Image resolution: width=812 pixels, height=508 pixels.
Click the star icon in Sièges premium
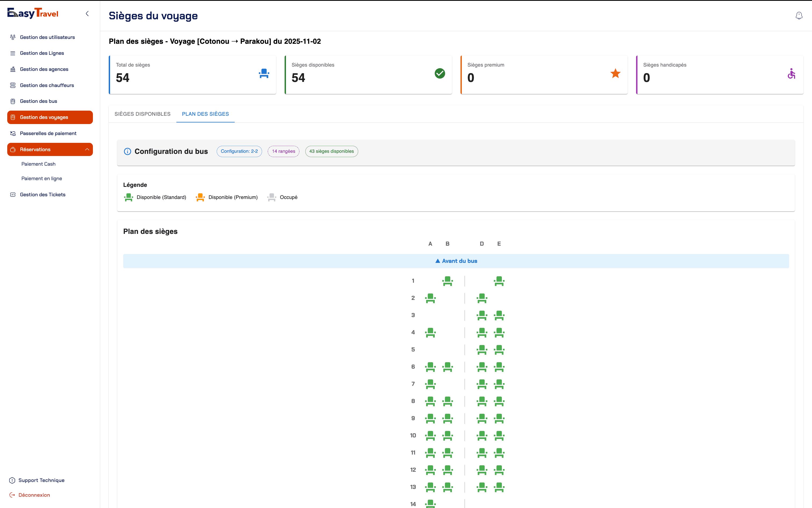(x=615, y=73)
